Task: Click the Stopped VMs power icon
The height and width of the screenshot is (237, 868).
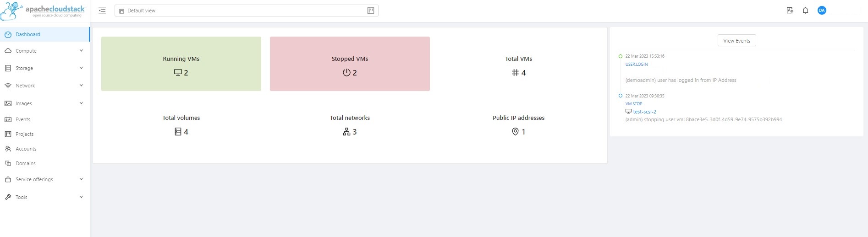Action: 346,73
